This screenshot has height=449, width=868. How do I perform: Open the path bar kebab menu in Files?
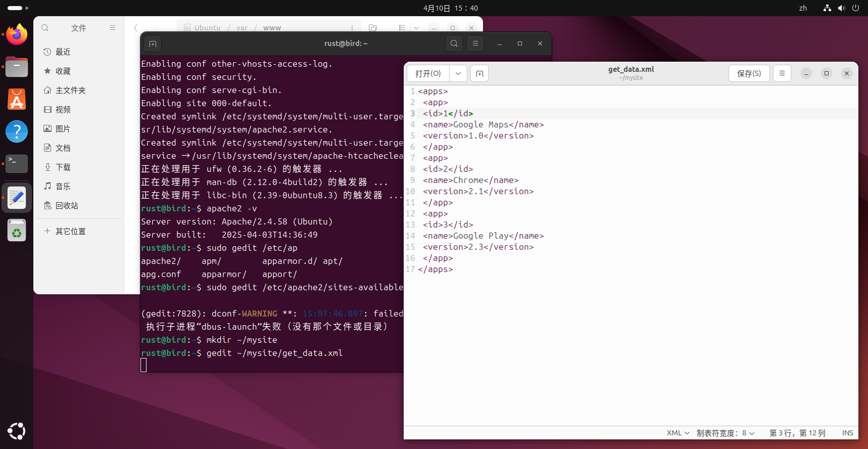pos(352,28)
